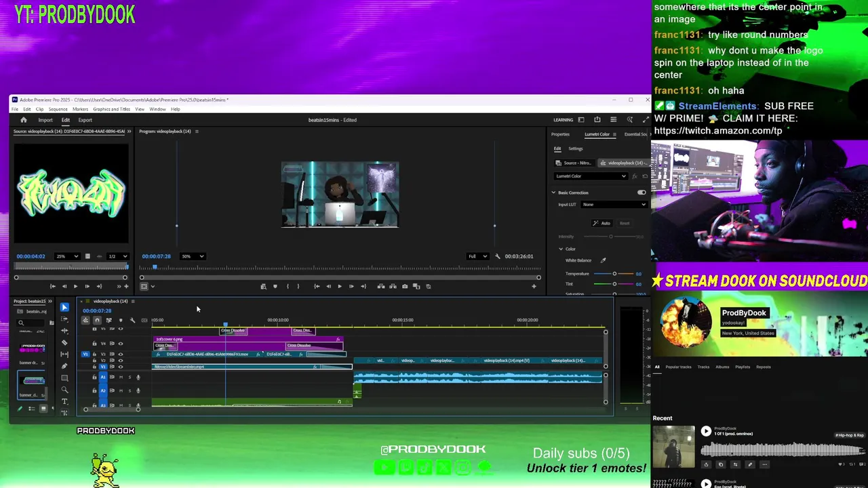Open Source monitor resolution dropdown 1/2
Image resolution: width=868 pixels, height=488 pixels.
click(x=117, y=256)
